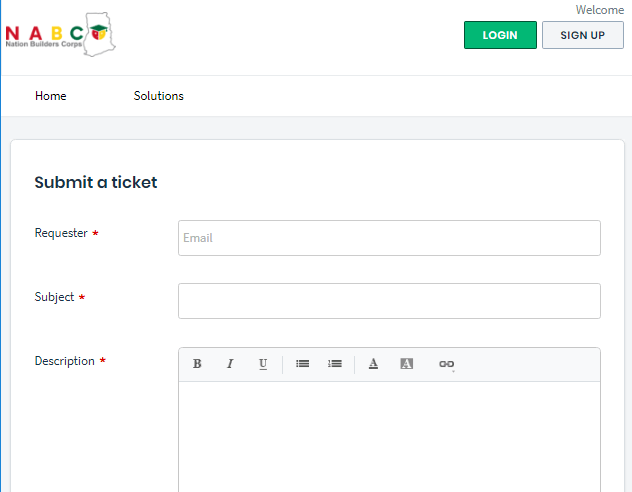632x492 pixels.
Task: Go to the Home tab
Action: point(51,96)
